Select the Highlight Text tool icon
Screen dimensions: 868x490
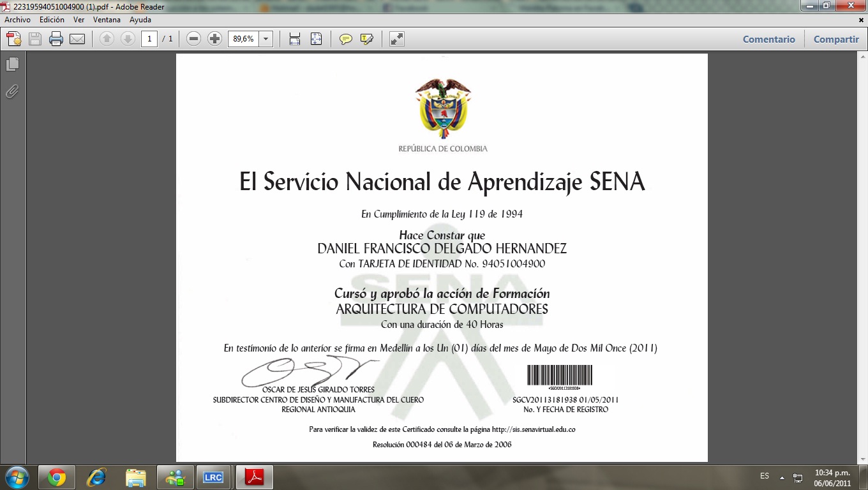pyautogui.click(x=366, y=39)
